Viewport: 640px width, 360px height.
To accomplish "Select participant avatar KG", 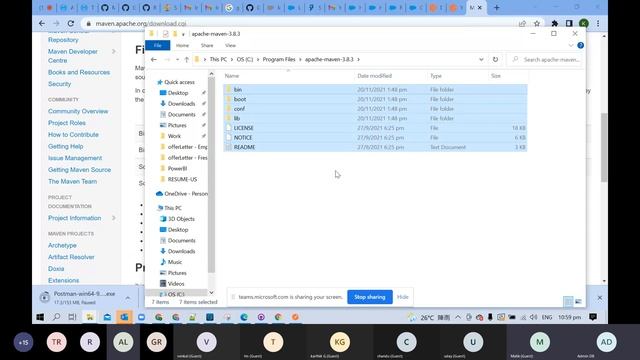I will [x=339, y=342].
